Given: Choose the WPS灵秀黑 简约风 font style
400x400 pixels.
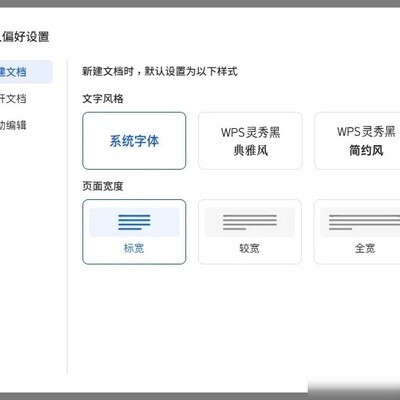Looking at the screenshot, I should coord(357,141).
